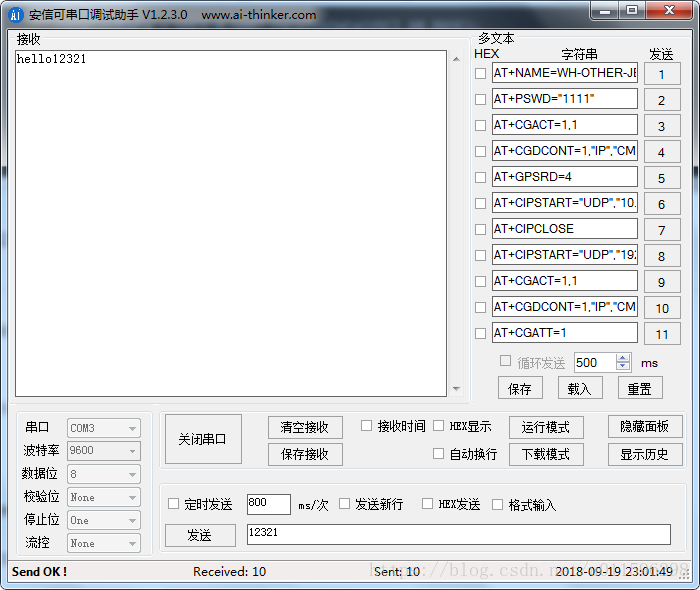Click the Sent: 10 status text
This screenshot has width=700, height=590.
click(x=397, y=572)
